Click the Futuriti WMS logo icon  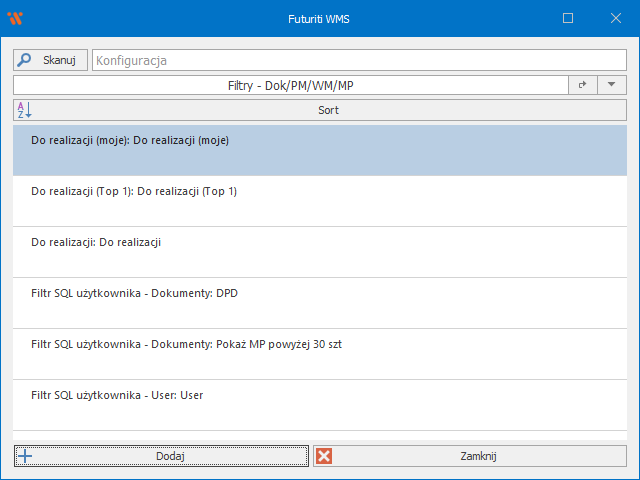(x=14, y=18)
